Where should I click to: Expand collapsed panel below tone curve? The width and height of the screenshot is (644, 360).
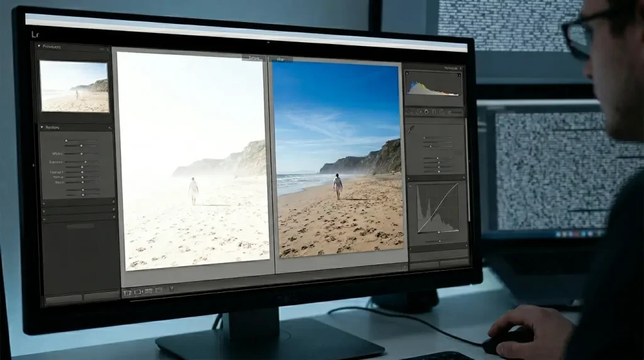pyautogui.click(x=410, y=249)
